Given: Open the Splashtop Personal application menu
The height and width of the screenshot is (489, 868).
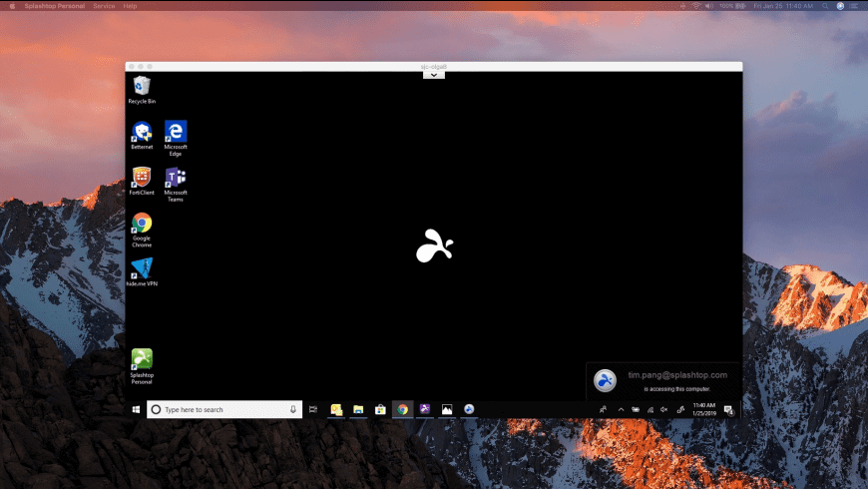Looking at the screenshot, I should tap(54, 6).
